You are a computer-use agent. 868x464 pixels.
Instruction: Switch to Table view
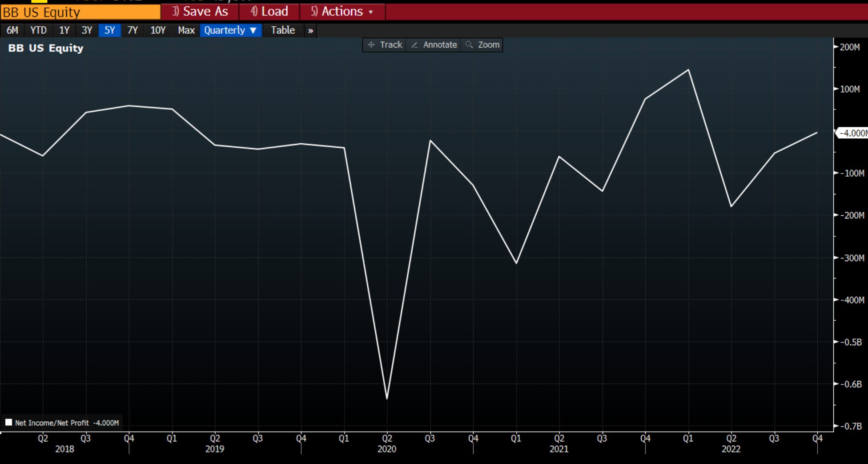coord(283,30)
